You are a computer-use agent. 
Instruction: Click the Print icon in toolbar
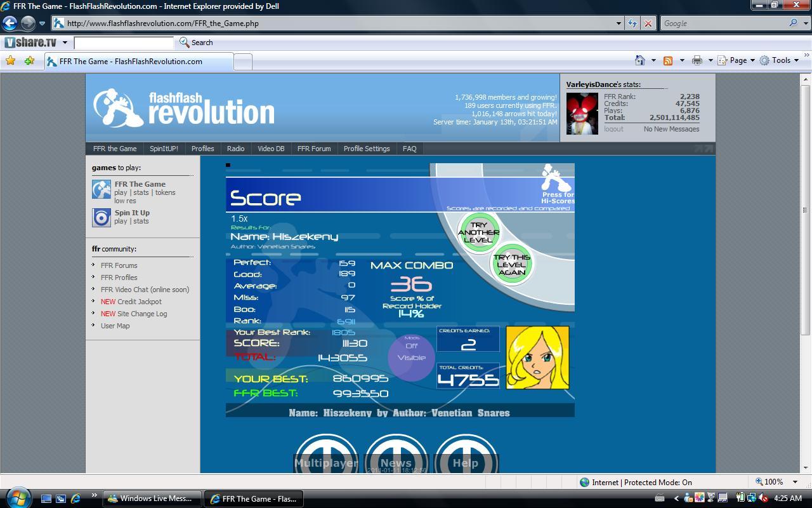(x=697, y=60)
